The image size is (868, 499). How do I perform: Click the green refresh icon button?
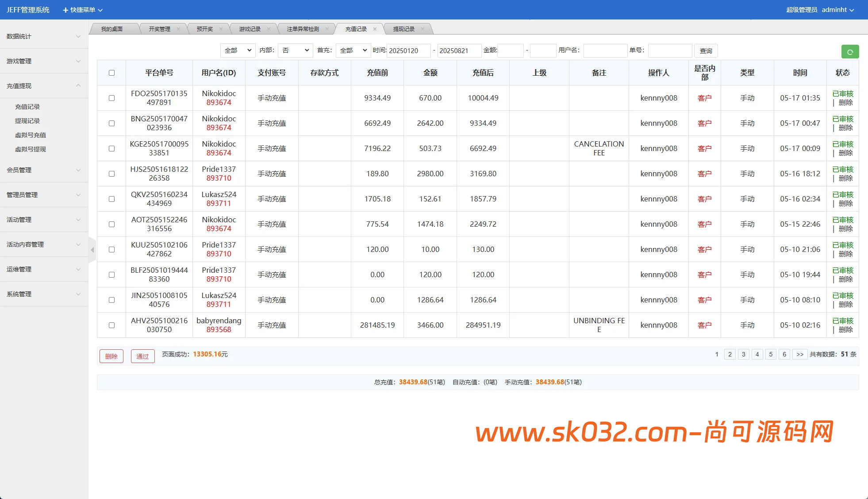pyautogui.click(x=849, y=52)
